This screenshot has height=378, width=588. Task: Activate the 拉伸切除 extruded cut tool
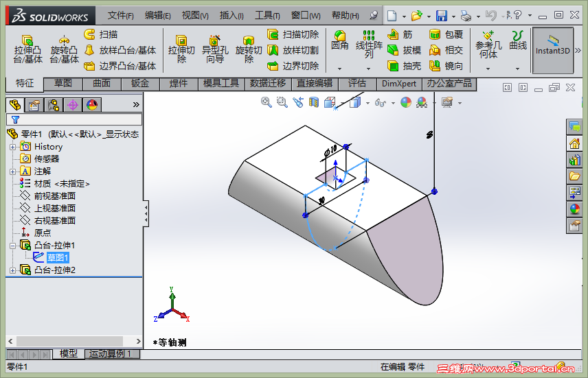[x=181, y=49]
